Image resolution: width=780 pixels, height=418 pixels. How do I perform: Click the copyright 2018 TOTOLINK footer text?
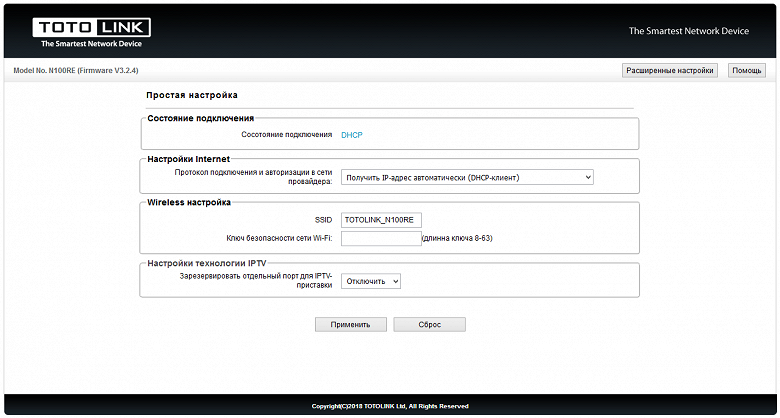pyautogui.click(x=390, y=406)
